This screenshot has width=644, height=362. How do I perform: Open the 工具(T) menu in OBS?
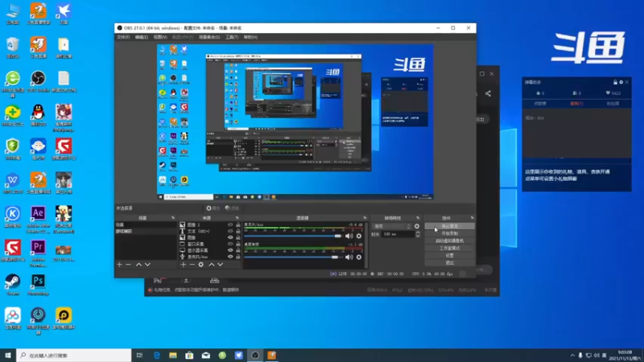click(232, 37)
